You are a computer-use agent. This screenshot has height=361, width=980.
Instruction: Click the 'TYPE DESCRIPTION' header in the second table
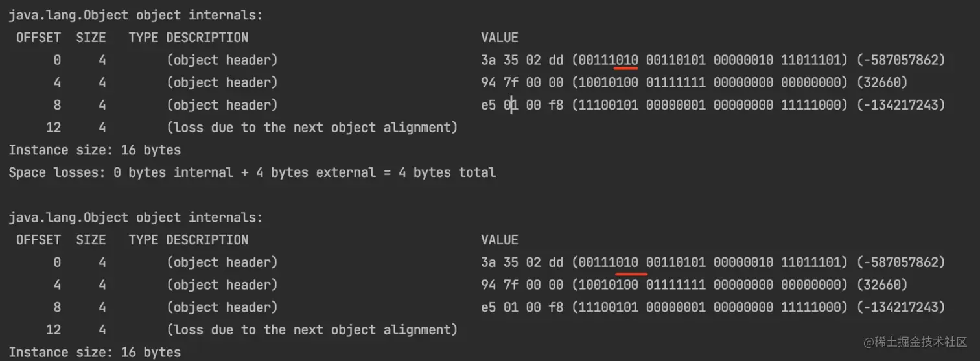[x=188, y=240]
